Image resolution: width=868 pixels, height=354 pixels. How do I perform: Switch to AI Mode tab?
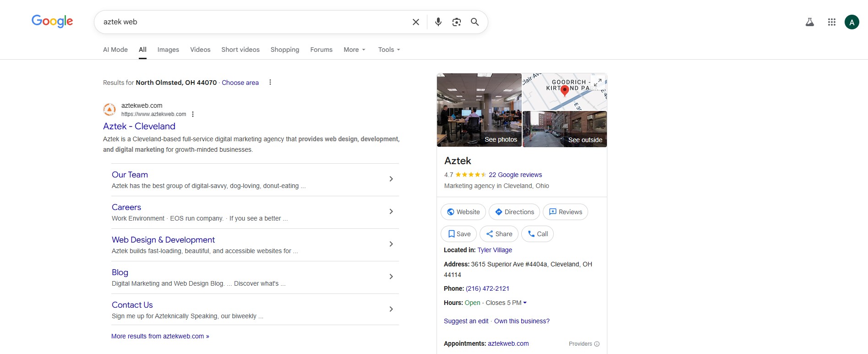coord(115,50)
